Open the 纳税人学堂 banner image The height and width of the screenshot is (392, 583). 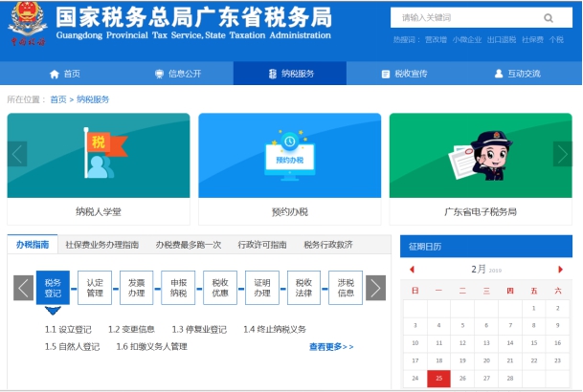(x=98, y=155)
